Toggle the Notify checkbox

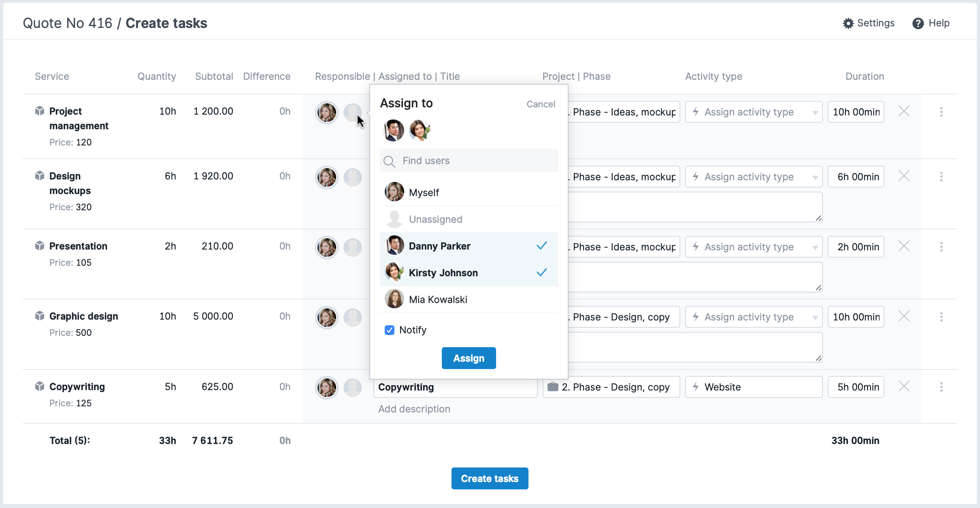[x=390, y=330]
